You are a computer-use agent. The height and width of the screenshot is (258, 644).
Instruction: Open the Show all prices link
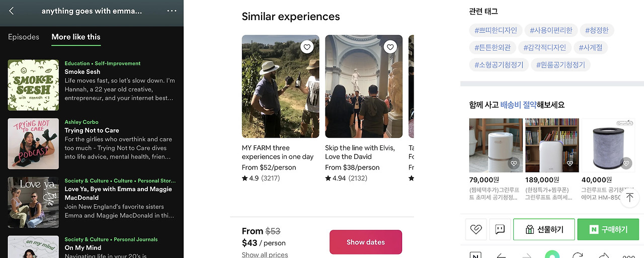coord(265,255)
